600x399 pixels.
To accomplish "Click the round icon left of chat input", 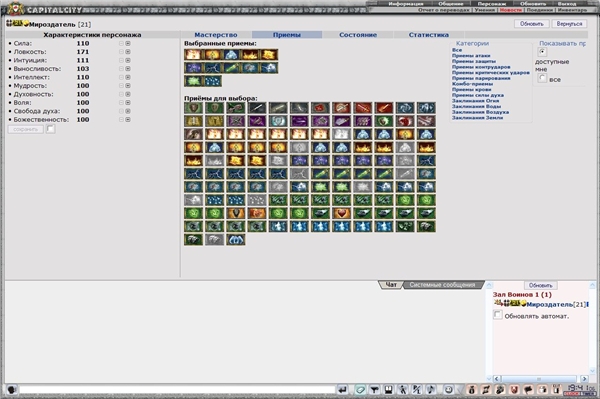I will pos(11,390).
